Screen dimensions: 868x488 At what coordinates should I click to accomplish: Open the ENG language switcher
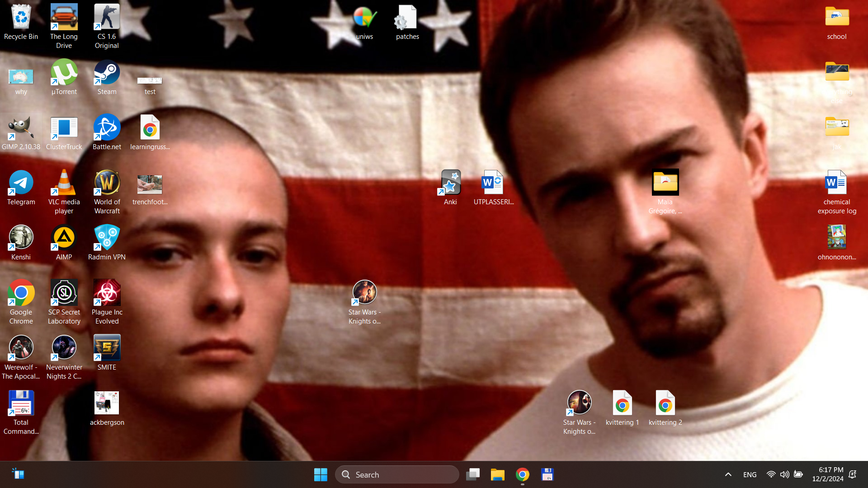pyautogui.click(x=750, y=474)
